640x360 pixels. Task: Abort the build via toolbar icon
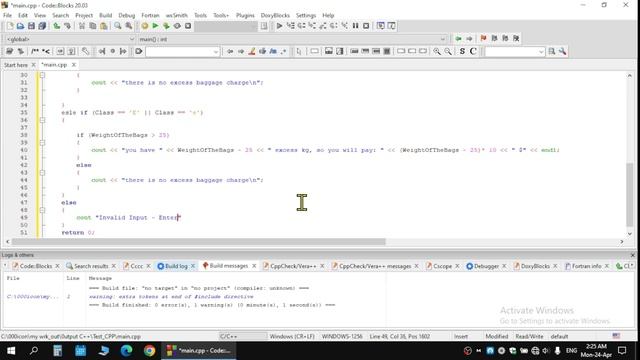[x=188, y=26]
